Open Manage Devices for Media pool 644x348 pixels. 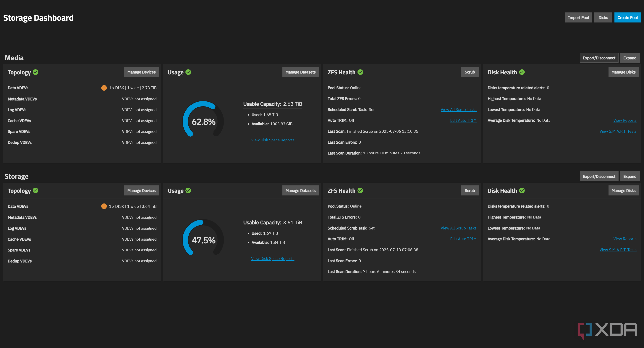[x=142, y=72]
